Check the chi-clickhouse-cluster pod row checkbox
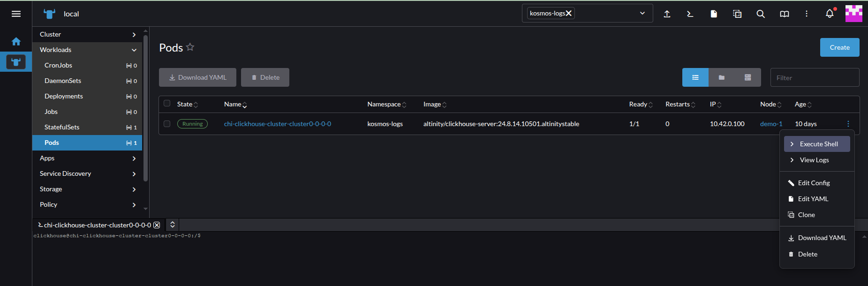Screen dimensions: 868x286 (x=167, y=124)
